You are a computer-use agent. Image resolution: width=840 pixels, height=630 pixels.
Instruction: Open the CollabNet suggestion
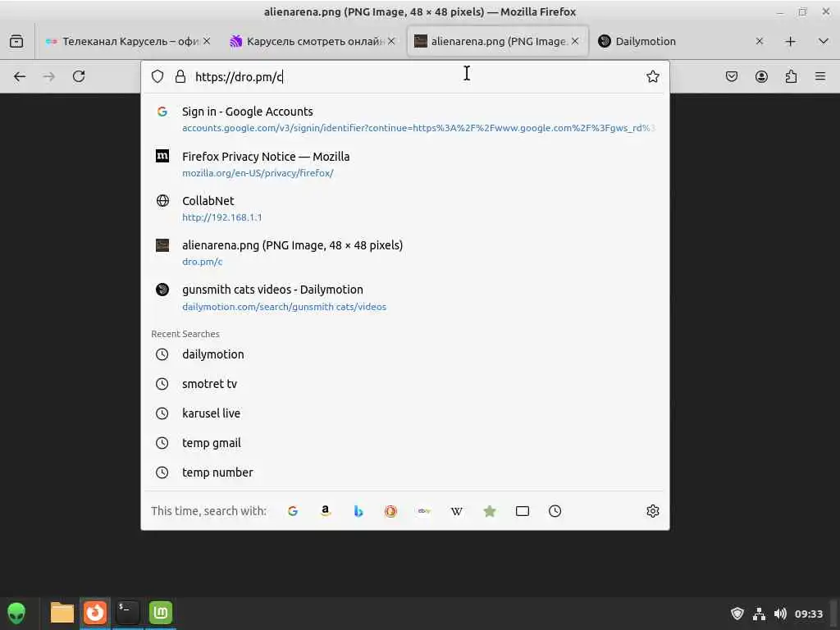[405, 208]
